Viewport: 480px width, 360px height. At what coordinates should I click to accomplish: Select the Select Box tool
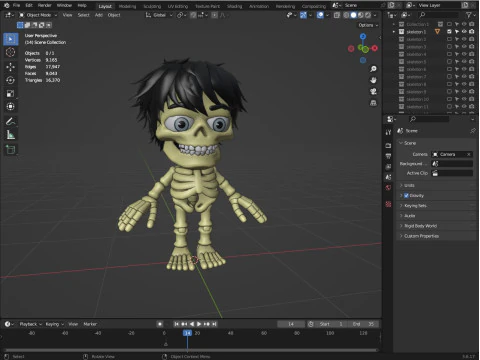(x=11, y=39)
